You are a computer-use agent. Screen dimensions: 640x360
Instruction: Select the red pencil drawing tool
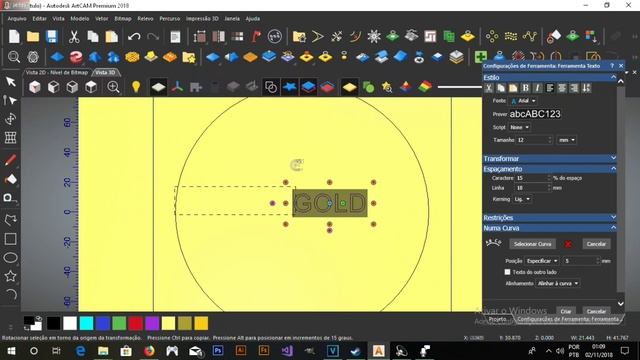(11, 160)
